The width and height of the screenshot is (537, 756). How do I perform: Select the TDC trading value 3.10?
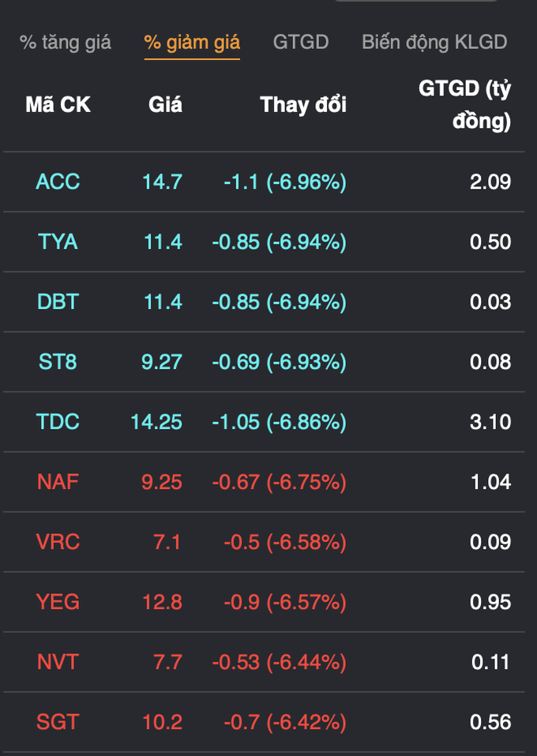pos(490,422)
